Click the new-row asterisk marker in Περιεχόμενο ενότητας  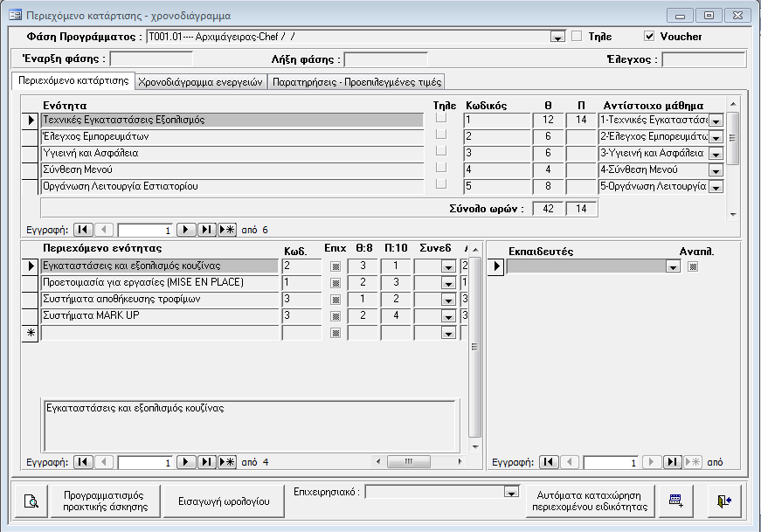(31, 333)
